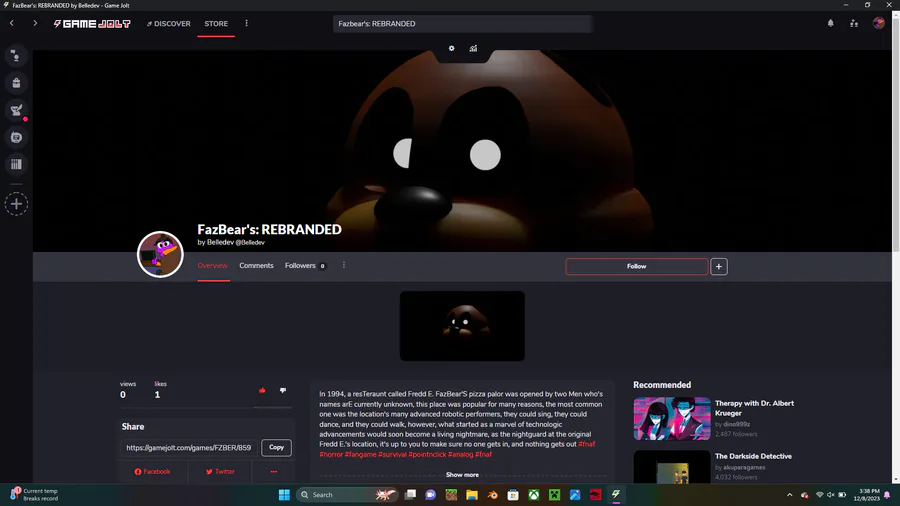Open the @Belledev profile link
This screenshot has width=900, height=506.
250,243
